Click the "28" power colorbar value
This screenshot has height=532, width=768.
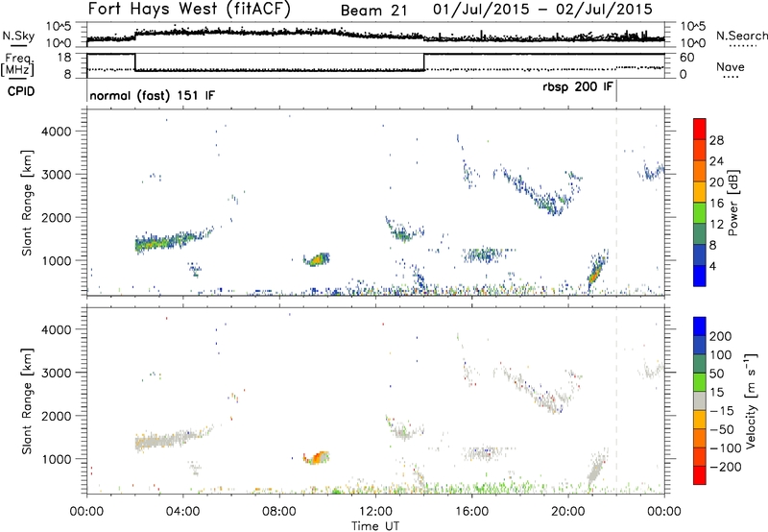(x=716, y=140)
